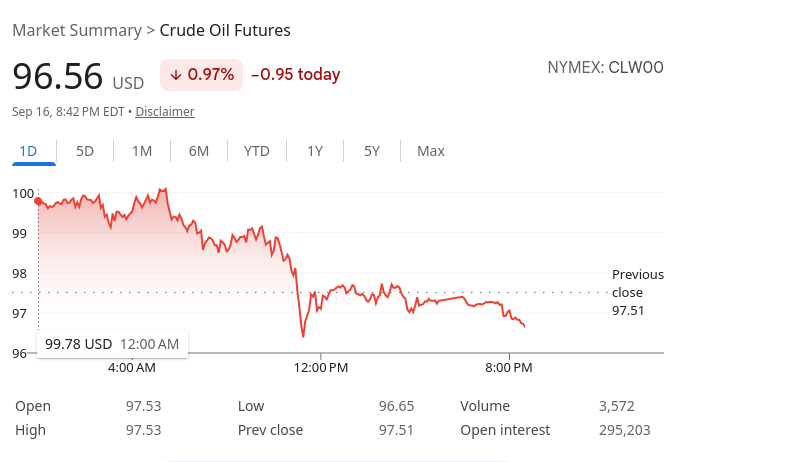Image resolution: width=792 pixels, height=462 pixels.
Task: Show the Max time range
Action: 431,151
